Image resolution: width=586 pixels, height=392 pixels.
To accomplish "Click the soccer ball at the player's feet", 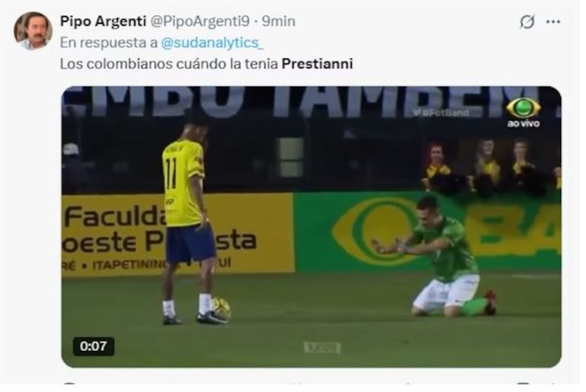I will pyautogui.click(x=221, y=308).
